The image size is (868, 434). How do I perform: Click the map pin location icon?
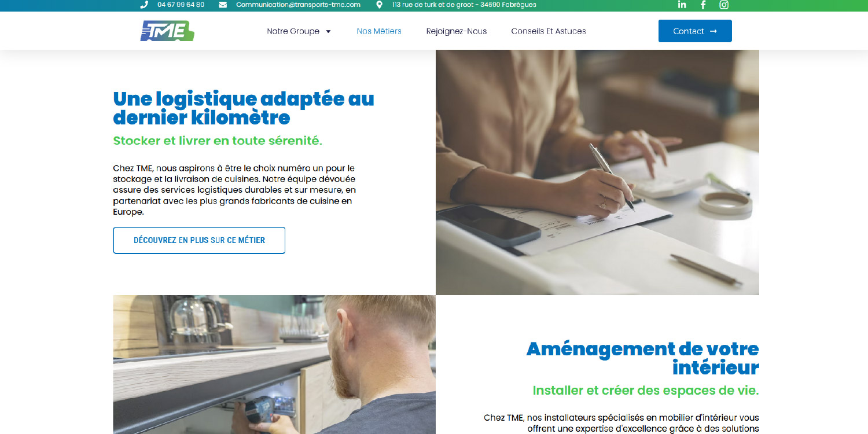(x=379, y=5)
